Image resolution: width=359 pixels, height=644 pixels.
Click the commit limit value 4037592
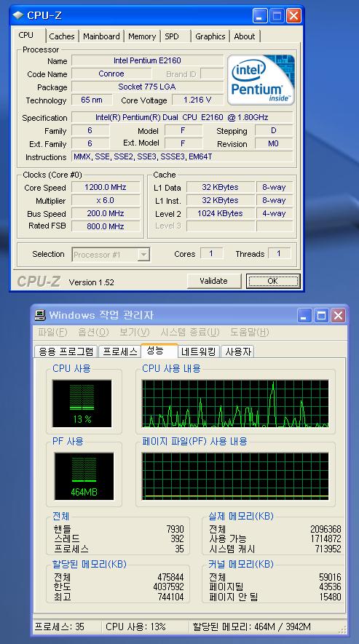click(x=169, y=587)
